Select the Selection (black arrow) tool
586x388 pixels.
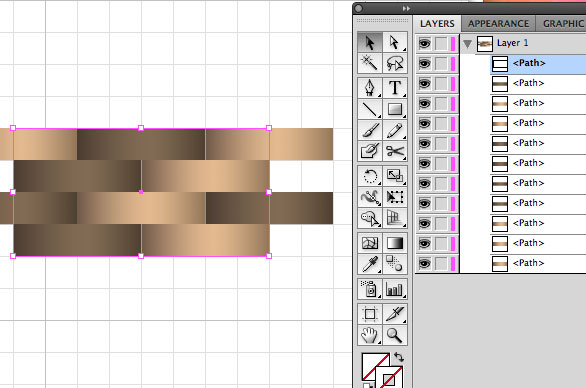[370, 43]
